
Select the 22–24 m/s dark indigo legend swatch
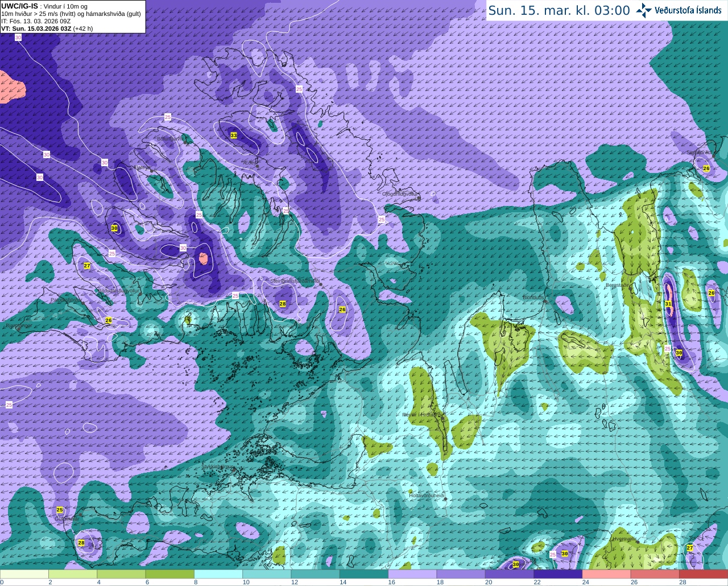coord(558,574)
